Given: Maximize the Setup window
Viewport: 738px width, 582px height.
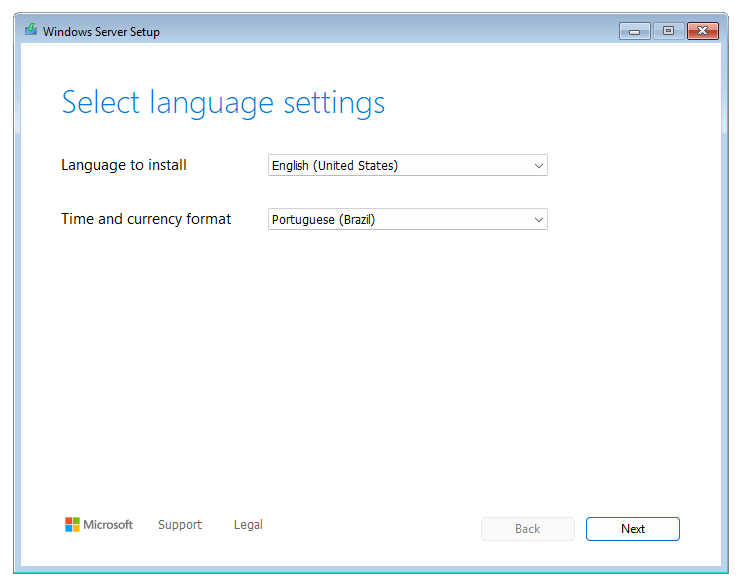Looking at the screenshot, I should point(668,31).
